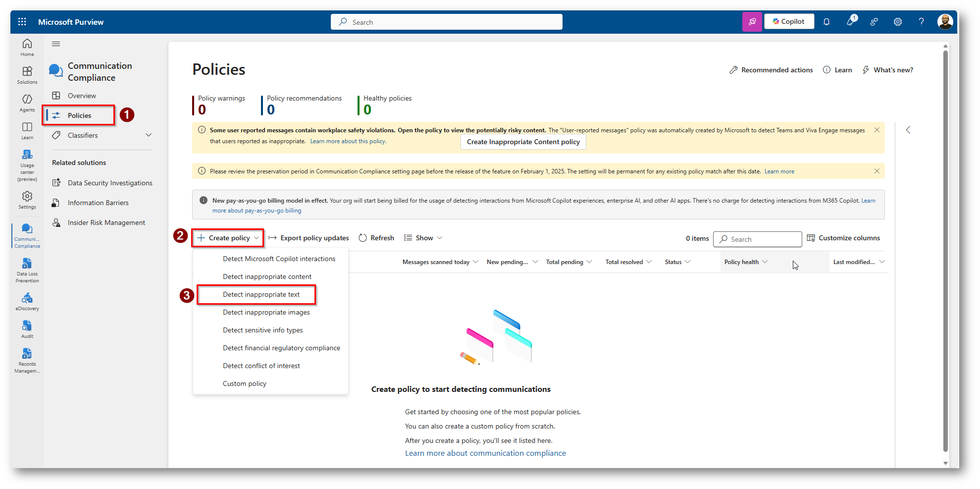Open the Show dropdown filter
Image resolution: width=980 pixels, height=489 pixels.
(x=423, y=238)
